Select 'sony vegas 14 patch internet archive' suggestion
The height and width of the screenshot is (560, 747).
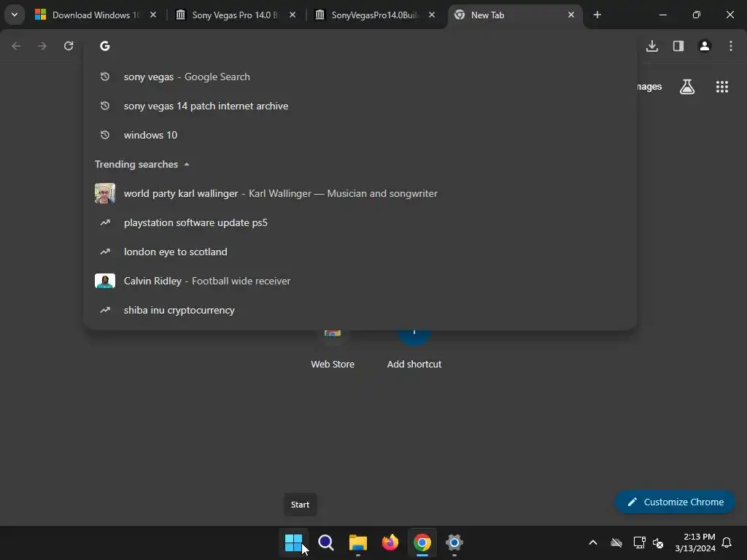(360, 106)
